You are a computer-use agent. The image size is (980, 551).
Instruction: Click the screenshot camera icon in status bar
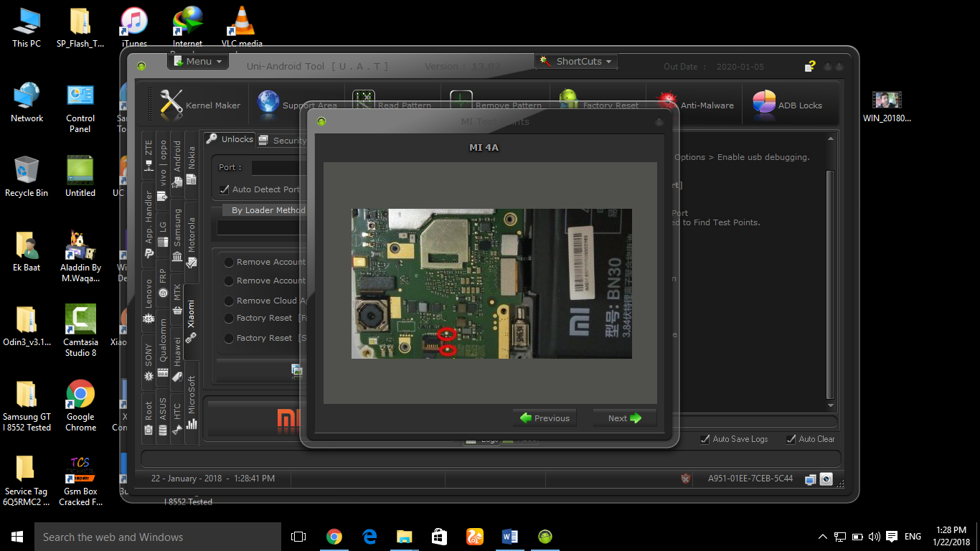[x=826, y=479]
